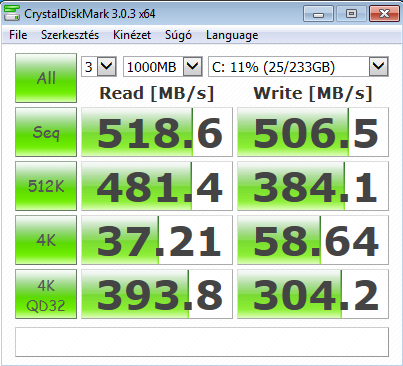Open the Kinézet menu
This screenshot has width=403, height=366.
tap(132, 35)
